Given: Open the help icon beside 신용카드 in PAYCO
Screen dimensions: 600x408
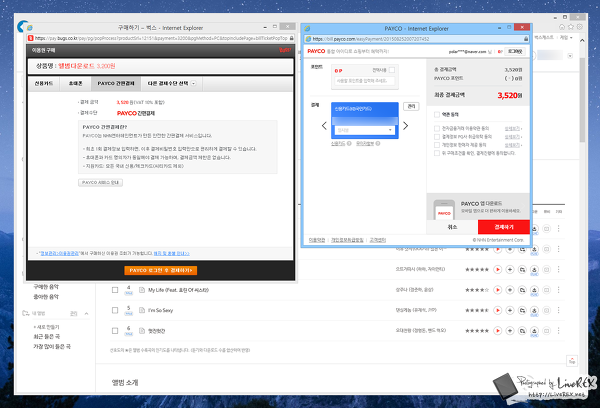Looking at the screenshot, I should pos(349,144).
